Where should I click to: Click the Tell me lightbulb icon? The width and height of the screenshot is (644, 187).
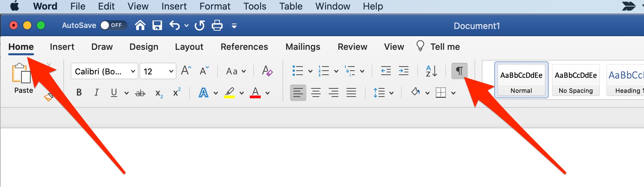pos(420,46)
